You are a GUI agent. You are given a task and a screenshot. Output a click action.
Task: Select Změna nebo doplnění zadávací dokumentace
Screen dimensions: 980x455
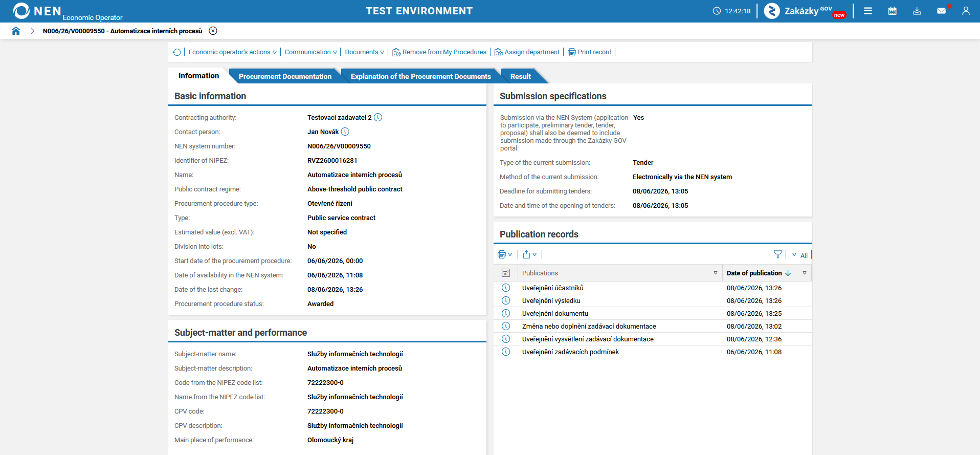[589, 327]
